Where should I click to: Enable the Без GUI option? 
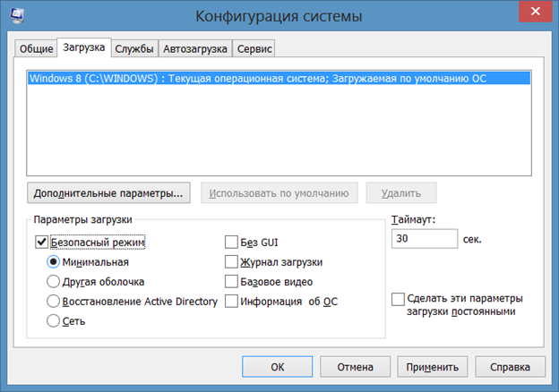[x=231, y=241]
